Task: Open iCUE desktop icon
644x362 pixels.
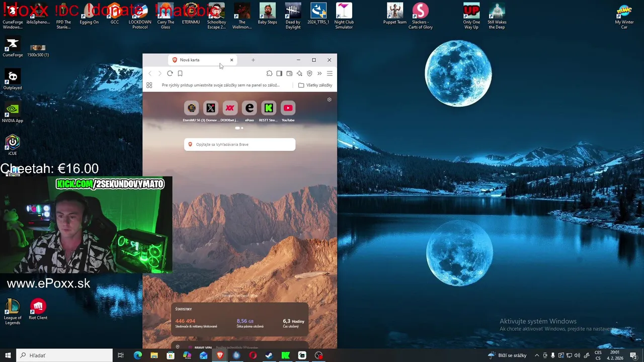Action: tap(13, 145)
